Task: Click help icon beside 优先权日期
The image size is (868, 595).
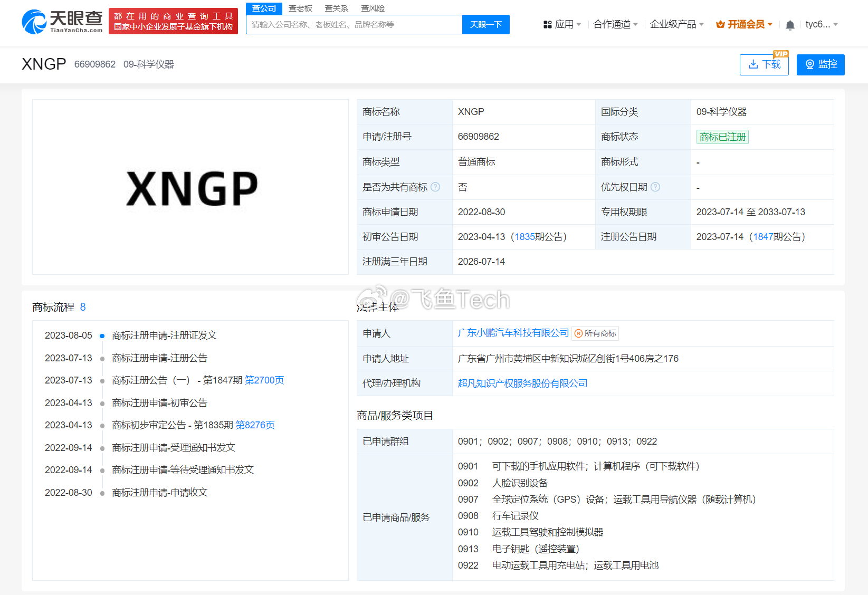Action: (x=655, y=187)
